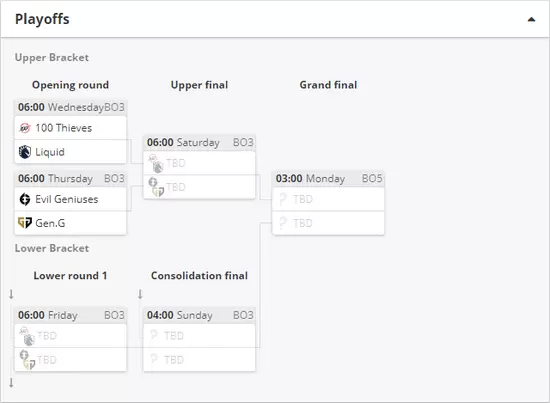Click the Playoffs section title

[42, 19]
